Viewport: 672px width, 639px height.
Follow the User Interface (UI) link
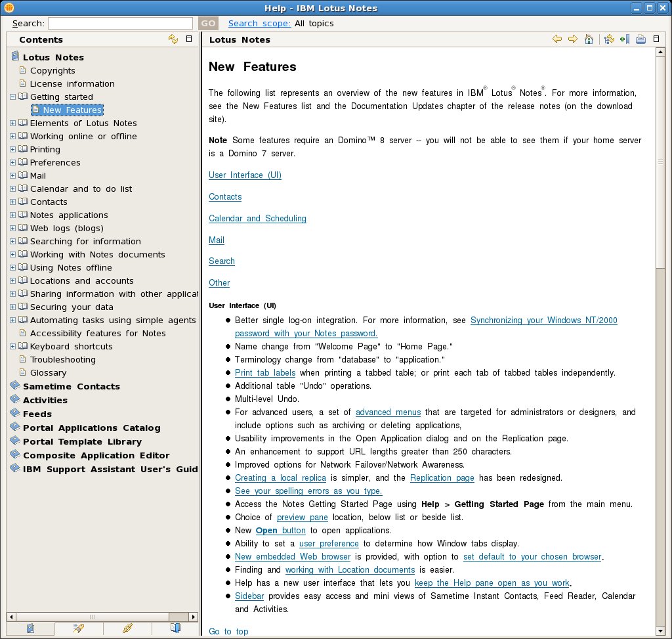[x=245, y=175]
